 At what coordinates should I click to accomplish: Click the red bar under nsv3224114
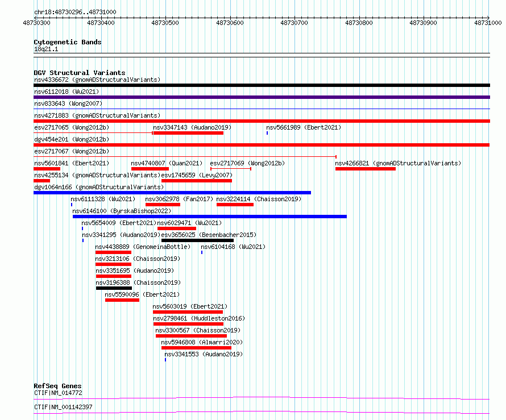point(235,205)
